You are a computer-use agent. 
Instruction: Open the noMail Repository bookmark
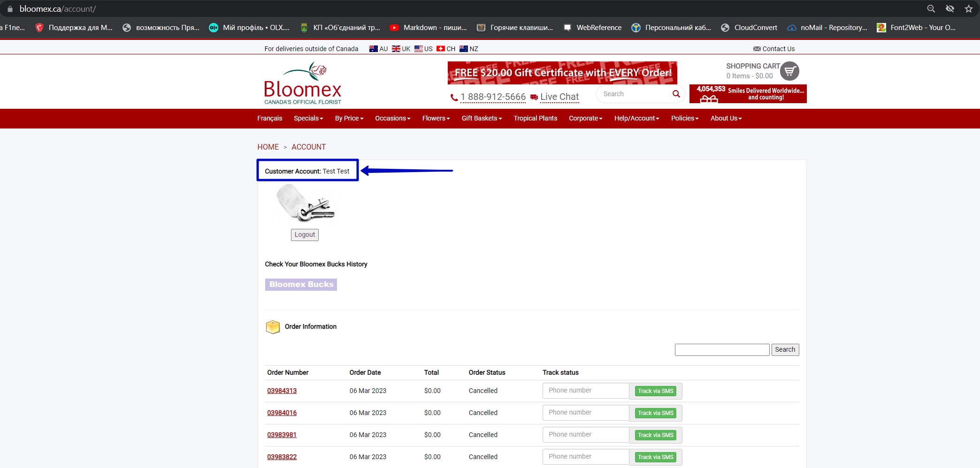[x=827, y=28]
